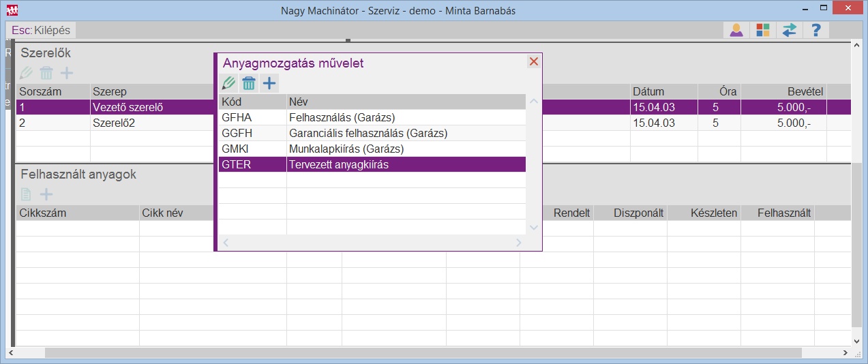Click the edit pencil icon in Anyagmozgatás művelet dialog

click(229, 84)
